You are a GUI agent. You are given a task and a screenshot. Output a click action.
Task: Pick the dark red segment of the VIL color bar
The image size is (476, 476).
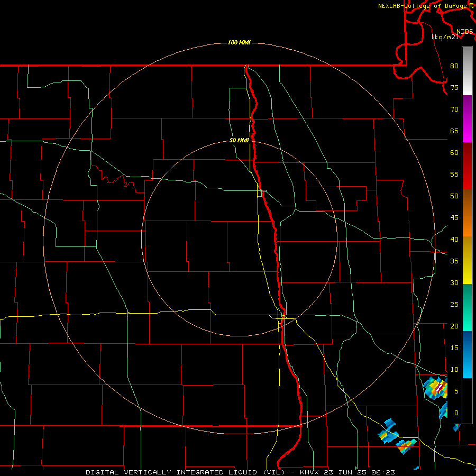point(467,166)
